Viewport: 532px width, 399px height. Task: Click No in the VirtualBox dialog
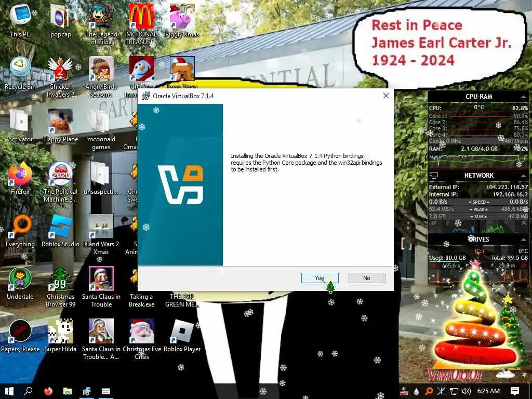(x=367, y=278)
